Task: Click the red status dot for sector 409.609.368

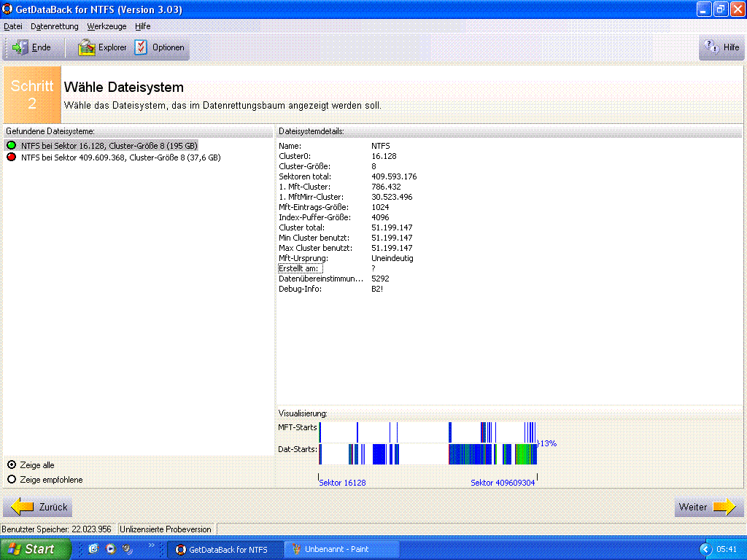Action: 12,157
